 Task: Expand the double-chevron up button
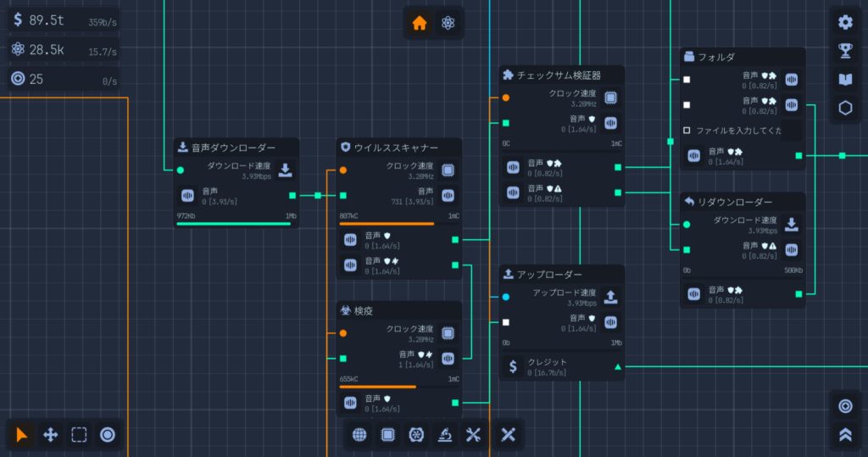click(x=844, y=434)
